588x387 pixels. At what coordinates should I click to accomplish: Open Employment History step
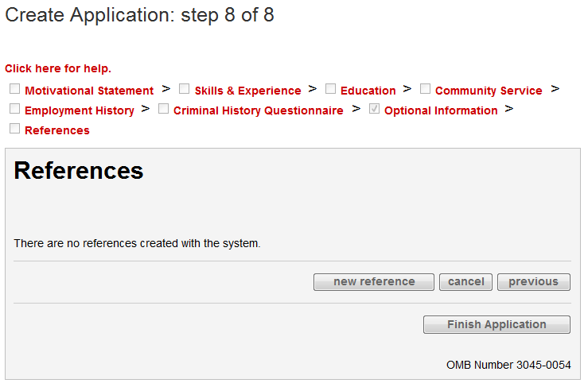point(80,111)
